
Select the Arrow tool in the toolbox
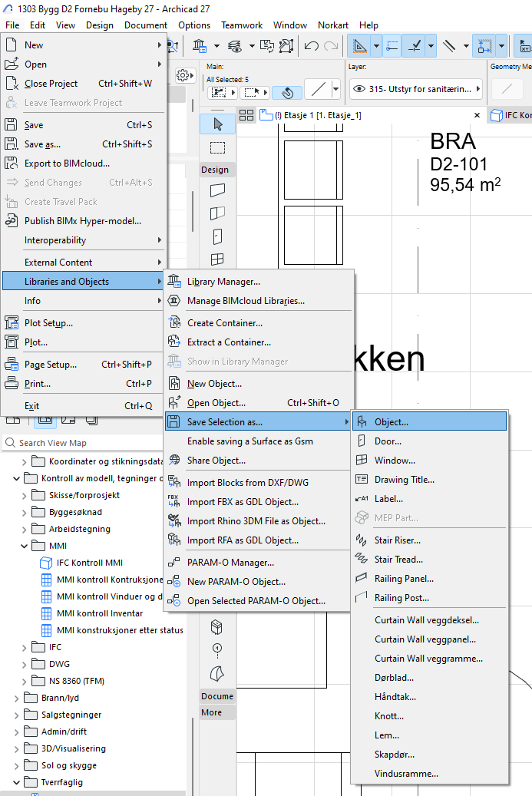217,124
